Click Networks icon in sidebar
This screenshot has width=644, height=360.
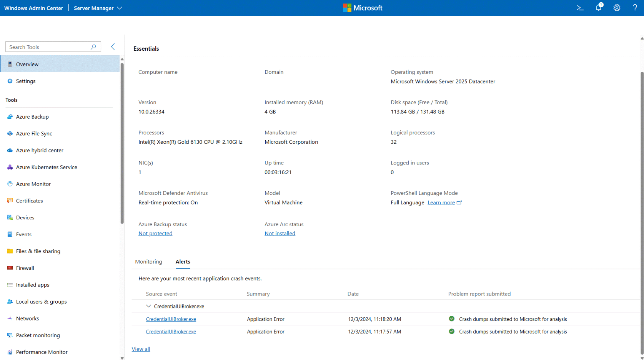click(10, 319)
